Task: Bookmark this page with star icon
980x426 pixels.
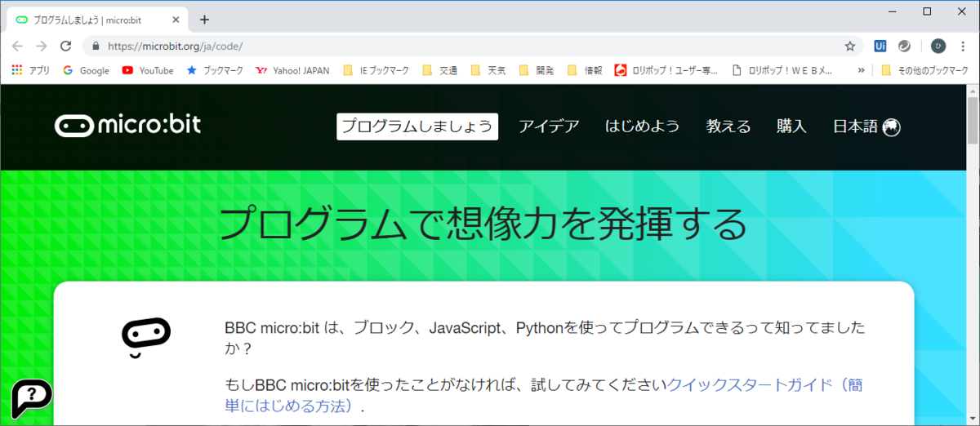Action: click(850, 47)
